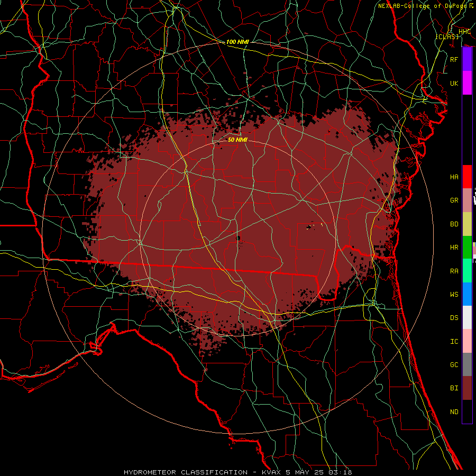The image size is (476, 476).
Task: Click the BI dark red legend swatch
Action: [467, 388]
